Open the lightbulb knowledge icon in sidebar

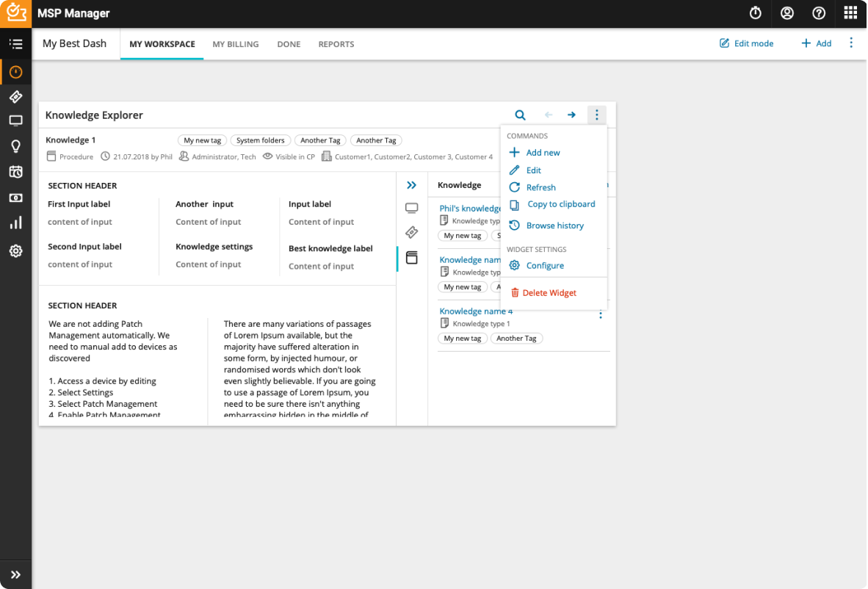(15, 145)
